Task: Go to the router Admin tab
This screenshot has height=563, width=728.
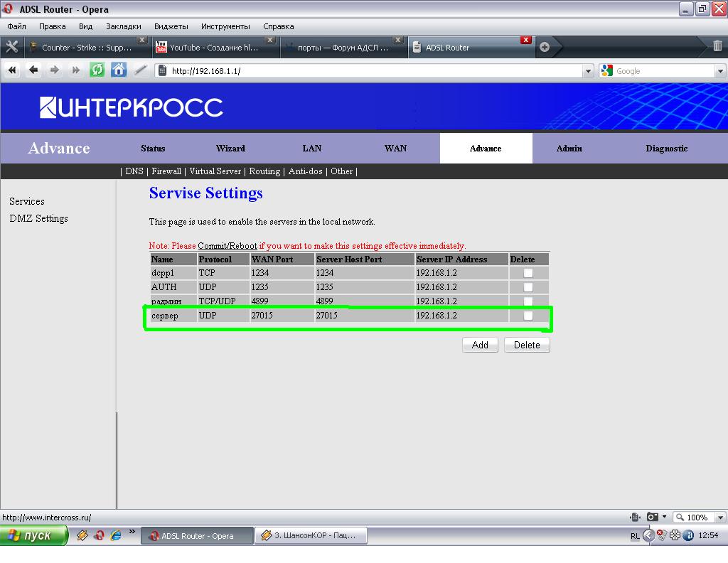Action: (569, 149)
